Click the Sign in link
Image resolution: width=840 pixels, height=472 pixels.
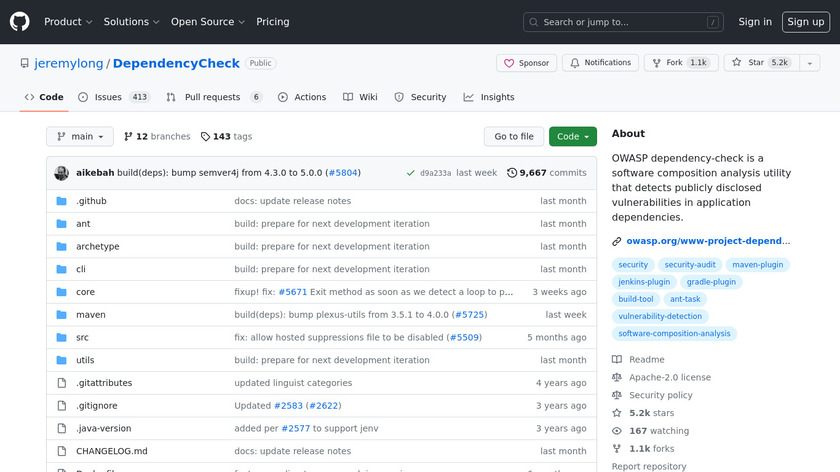(755, 22)
